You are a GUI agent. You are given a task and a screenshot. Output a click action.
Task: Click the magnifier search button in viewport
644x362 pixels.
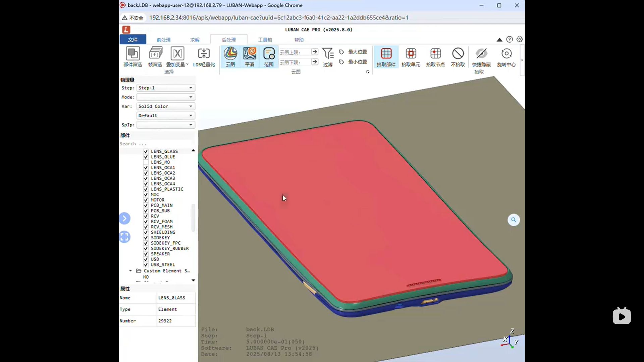point(514,220)
